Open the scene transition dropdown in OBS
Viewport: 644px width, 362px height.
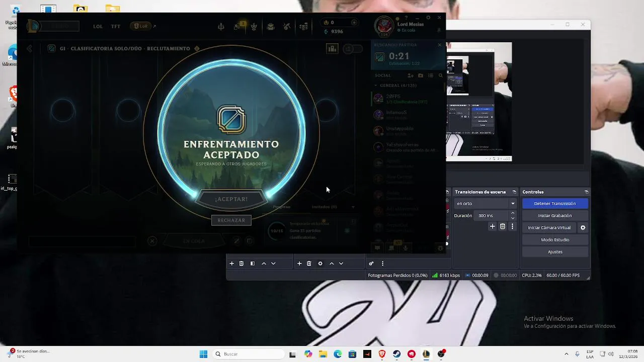click(x=486, y=204)
